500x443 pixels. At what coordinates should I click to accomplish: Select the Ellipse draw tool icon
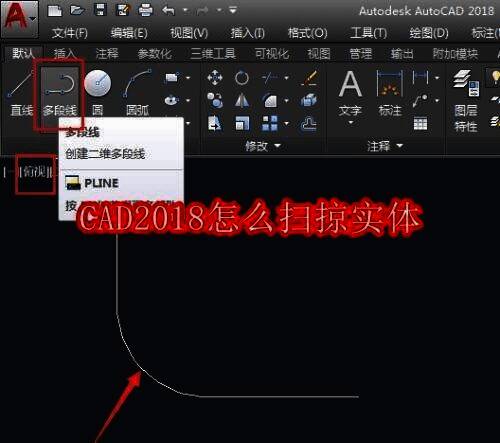(172, 100)
